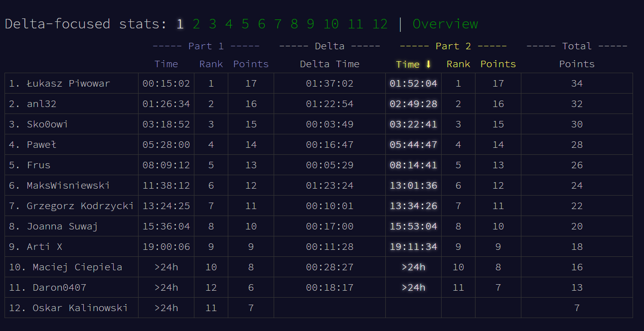Open day 7 delta stats
This screenshot has width=644, height=331.
pyautogui.click(x=278, y=24)
